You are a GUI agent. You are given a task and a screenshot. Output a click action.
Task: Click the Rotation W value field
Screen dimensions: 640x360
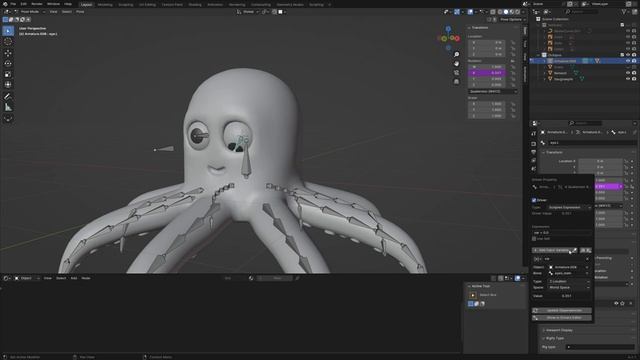pos(487,67)
